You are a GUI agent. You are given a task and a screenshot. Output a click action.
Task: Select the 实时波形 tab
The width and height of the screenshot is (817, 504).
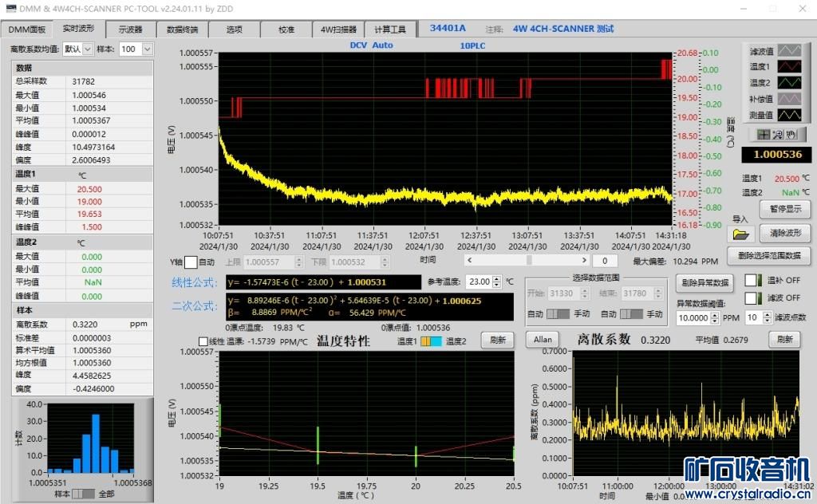tap(79, 29)
